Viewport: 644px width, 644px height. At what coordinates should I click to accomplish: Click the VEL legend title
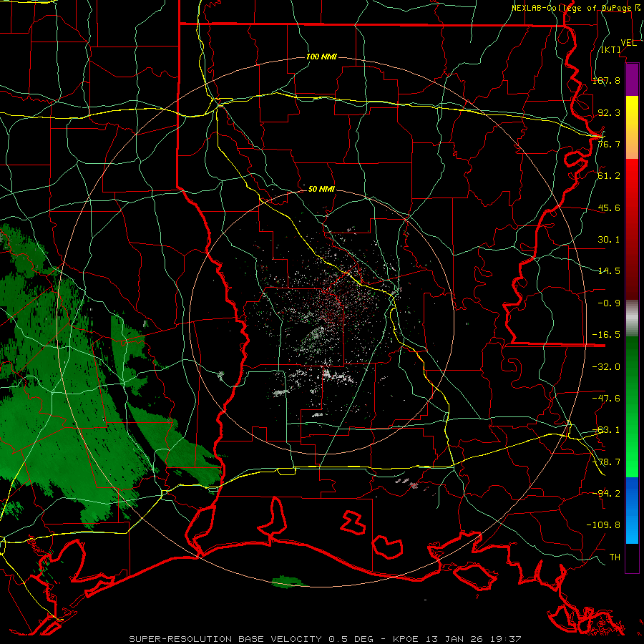coord(628,43)
